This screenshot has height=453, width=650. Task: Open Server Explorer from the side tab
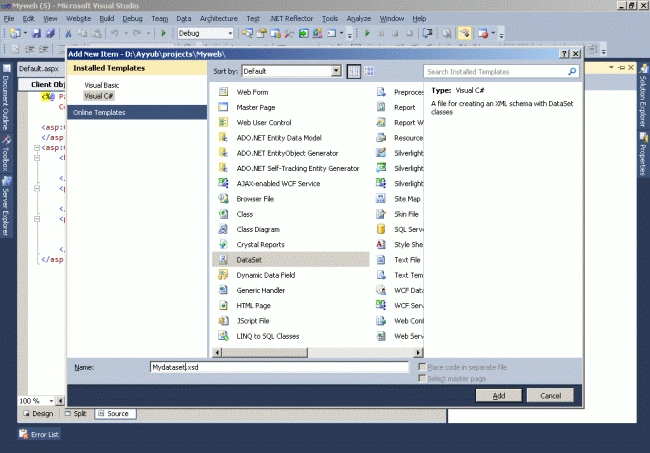pyautogui.click(x=6, y=206)
